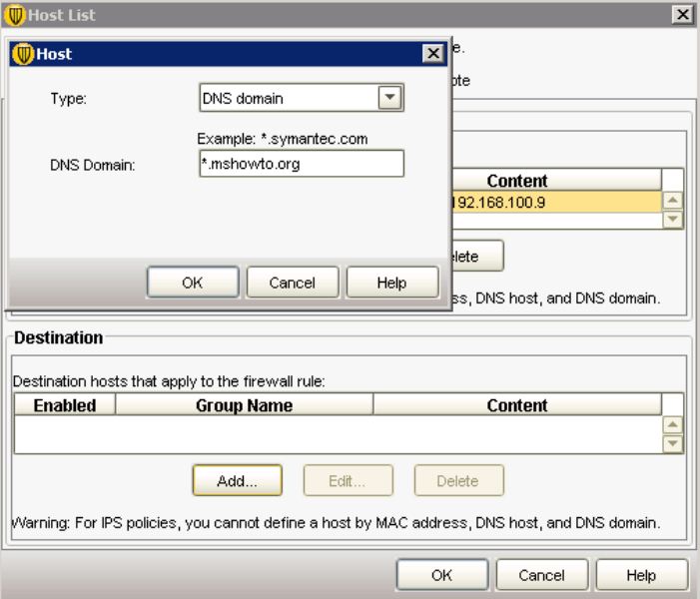
Task: Click the 'Type:' label
Action: click(68, 98)
